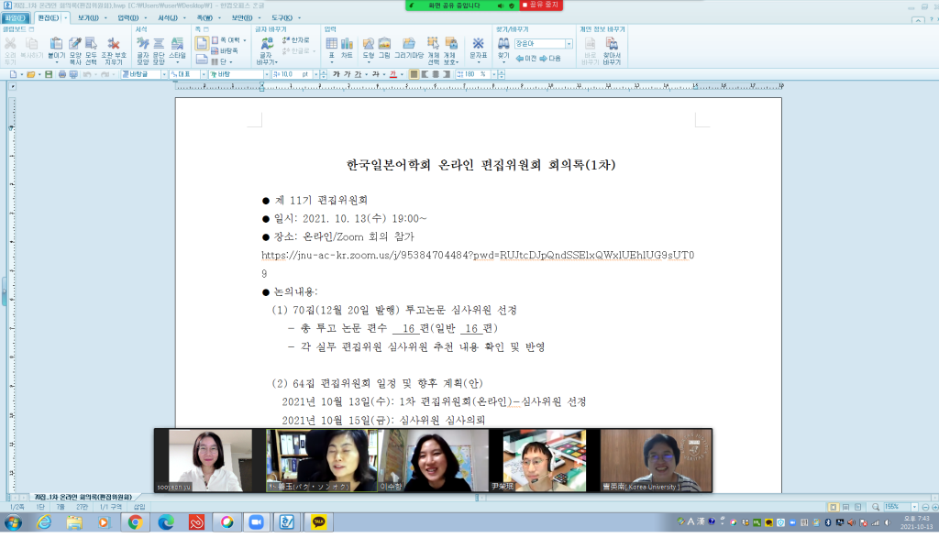Click the Master Page (바탕쪽) button
The image size is (939, 560).
coord(225,50)
